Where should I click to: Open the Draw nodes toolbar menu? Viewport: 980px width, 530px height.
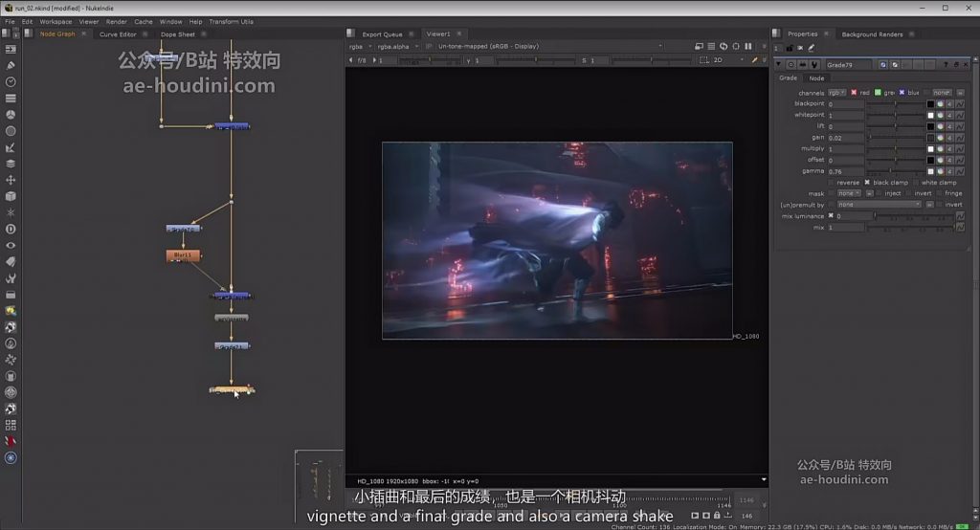(11, 66)
